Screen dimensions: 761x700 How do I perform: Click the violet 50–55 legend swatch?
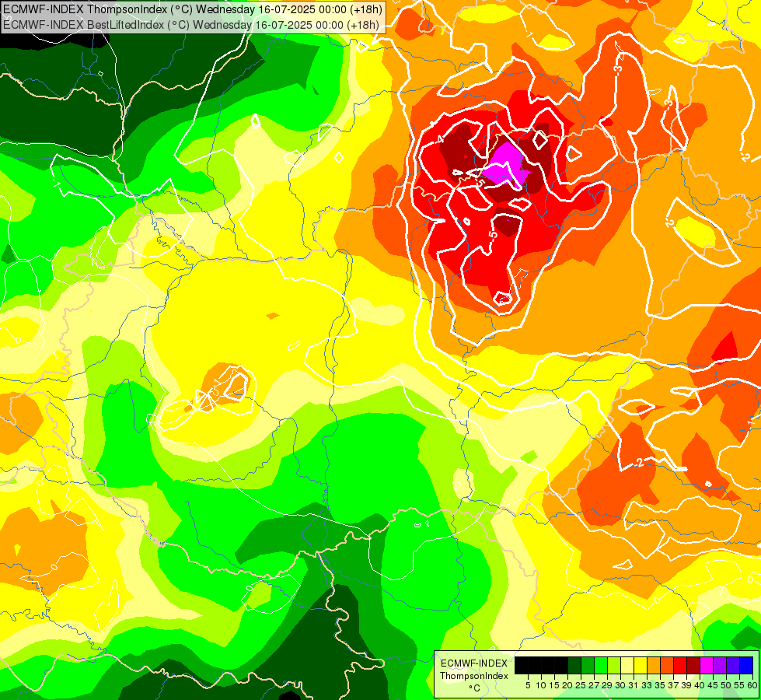[733, 665]
